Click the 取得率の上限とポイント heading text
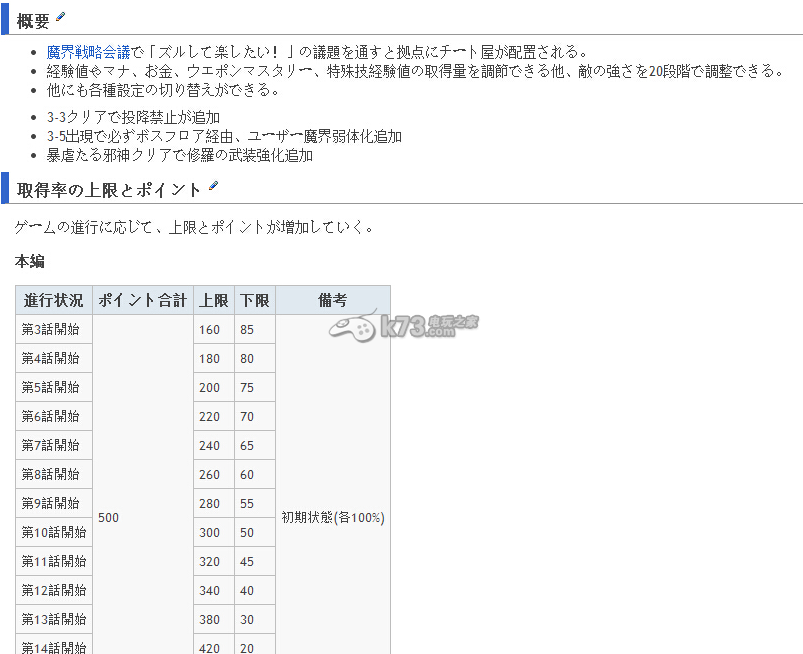The width and height of the screenshot is (803, 654). point(109,190)
